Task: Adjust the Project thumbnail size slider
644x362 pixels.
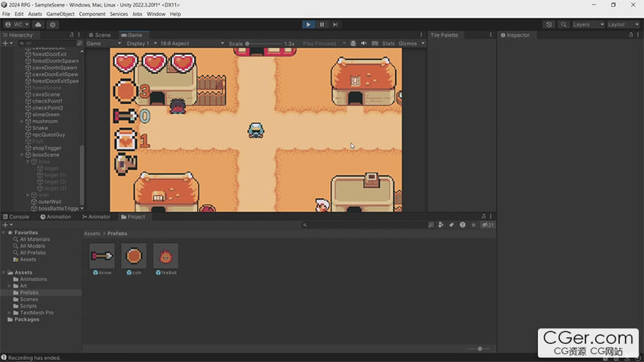Action: [x=479, y=349]
